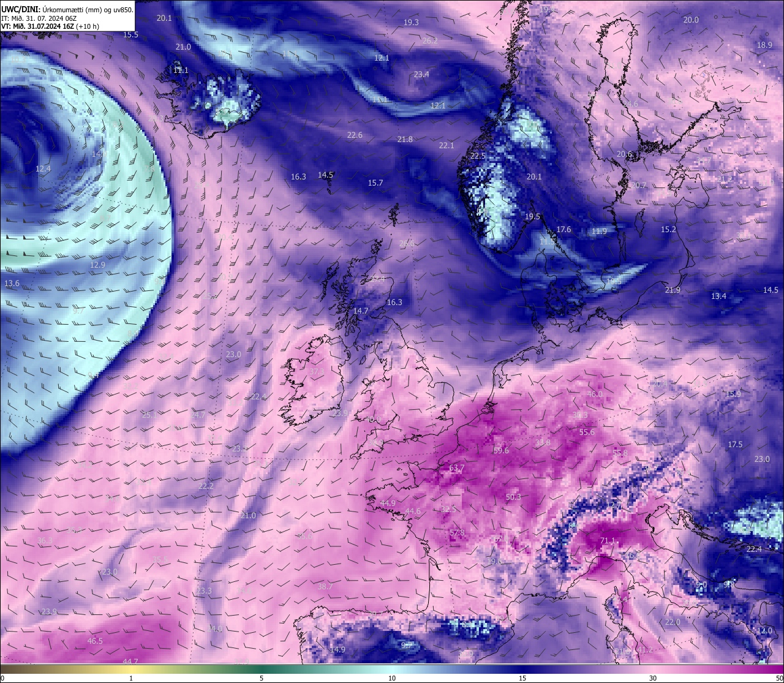Click the 23.4 value north of Norway
The image size is (784, 683).
point(421,74)
